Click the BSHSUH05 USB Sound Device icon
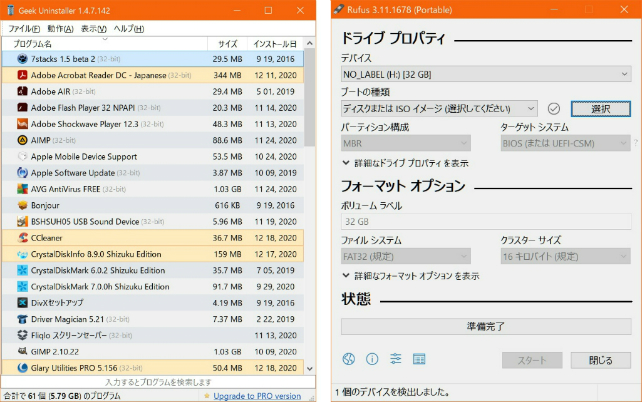642x402 pixels. tap(22, 221)
